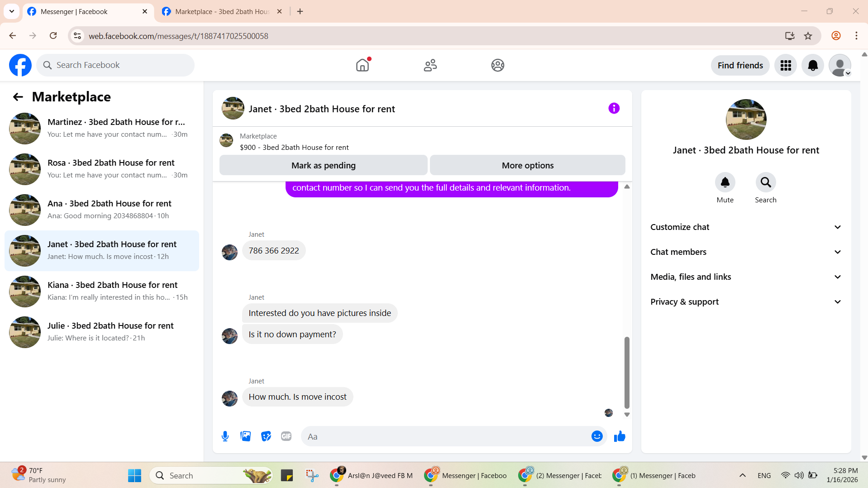
Task: Expand Customize chat section
Action: tap(746, 227)
